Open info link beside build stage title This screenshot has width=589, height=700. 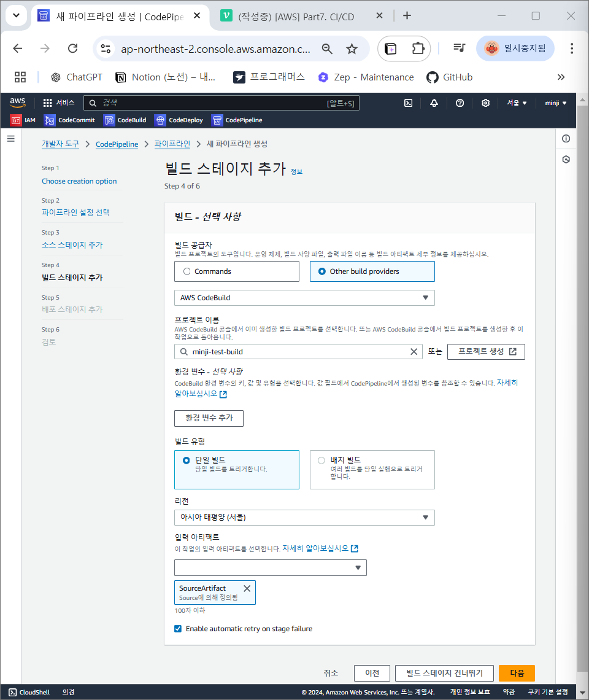coord(297,172)
